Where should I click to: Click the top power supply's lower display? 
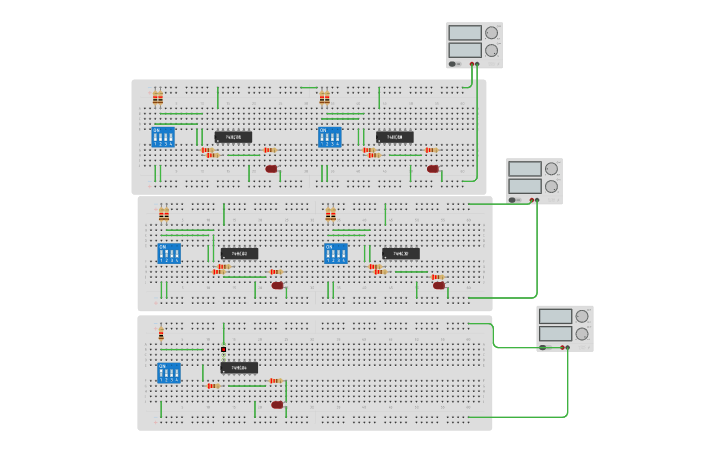[465, 50]
